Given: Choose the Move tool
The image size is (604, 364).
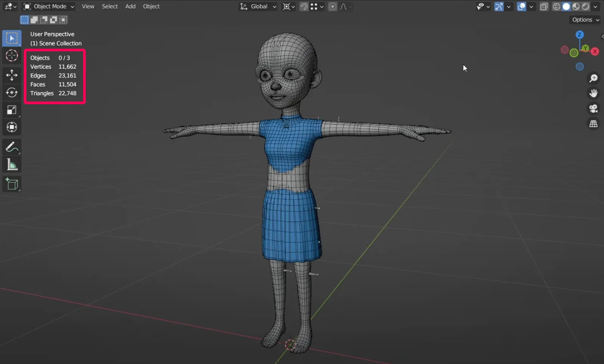Looking at the screenshot, I should [x=12, y=75].
